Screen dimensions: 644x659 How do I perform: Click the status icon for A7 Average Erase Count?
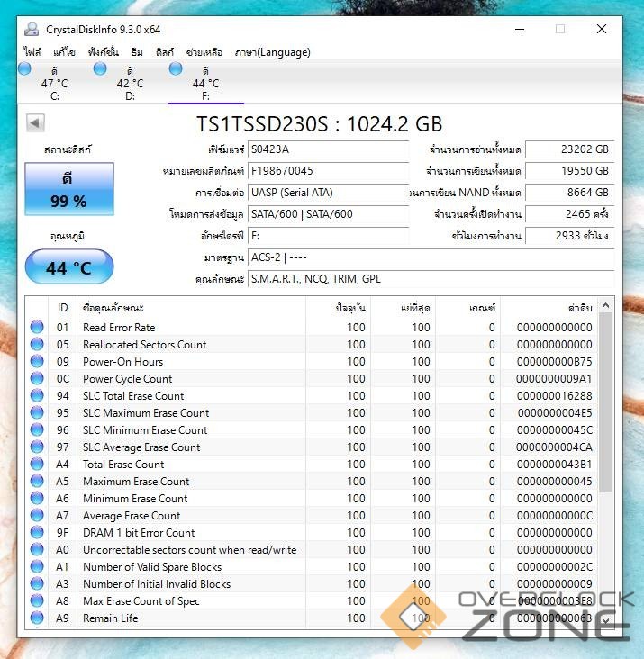pos(37,515)
